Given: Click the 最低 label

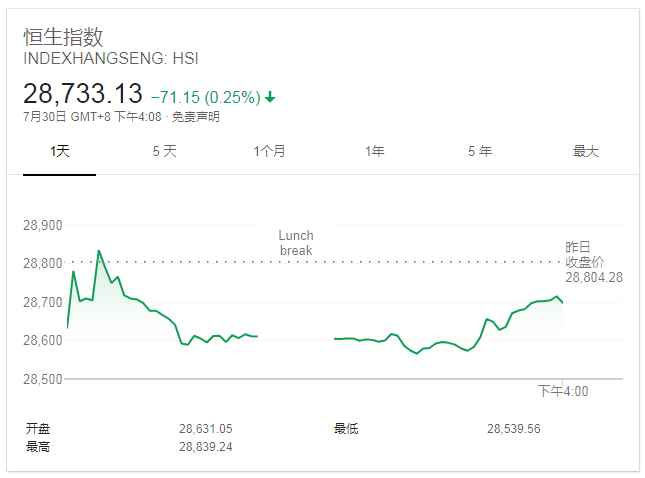Looking at the screenshot, I should [346, 429].
